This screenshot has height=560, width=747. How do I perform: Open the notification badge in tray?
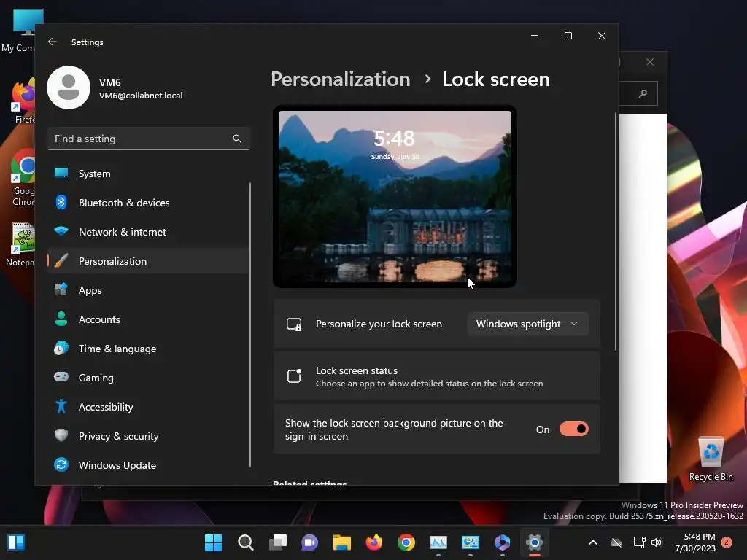coord(727,542)
